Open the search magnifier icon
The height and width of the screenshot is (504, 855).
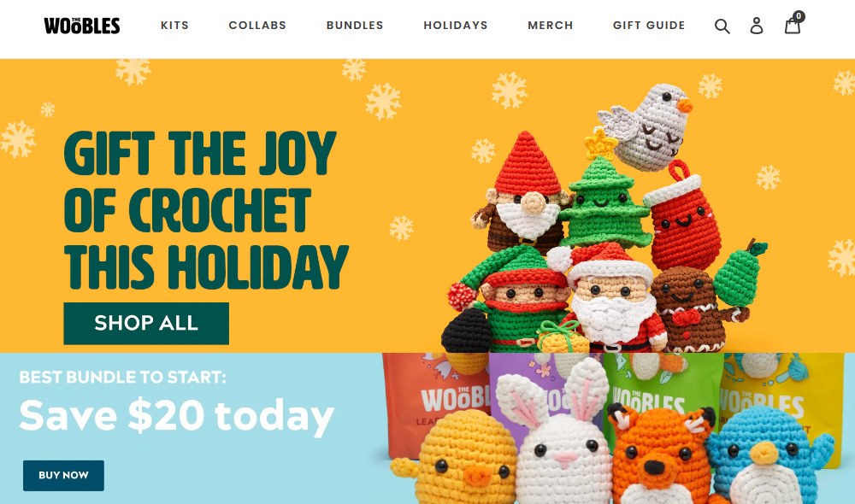coord(722,26)
